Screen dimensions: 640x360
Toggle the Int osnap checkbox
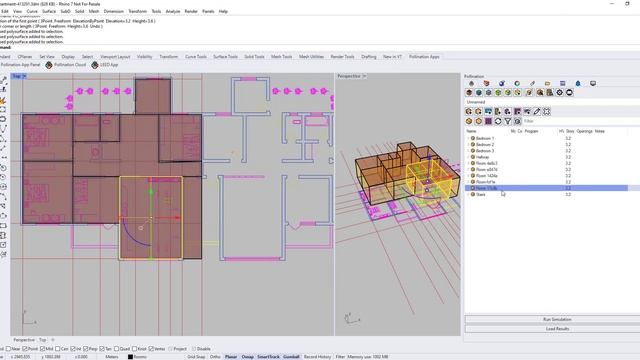73,349
